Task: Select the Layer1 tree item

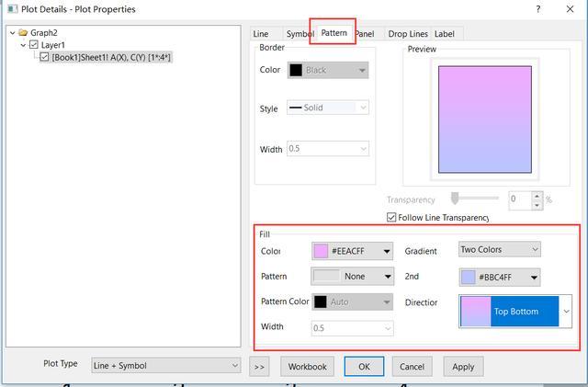Action: [x=53, y=45]
